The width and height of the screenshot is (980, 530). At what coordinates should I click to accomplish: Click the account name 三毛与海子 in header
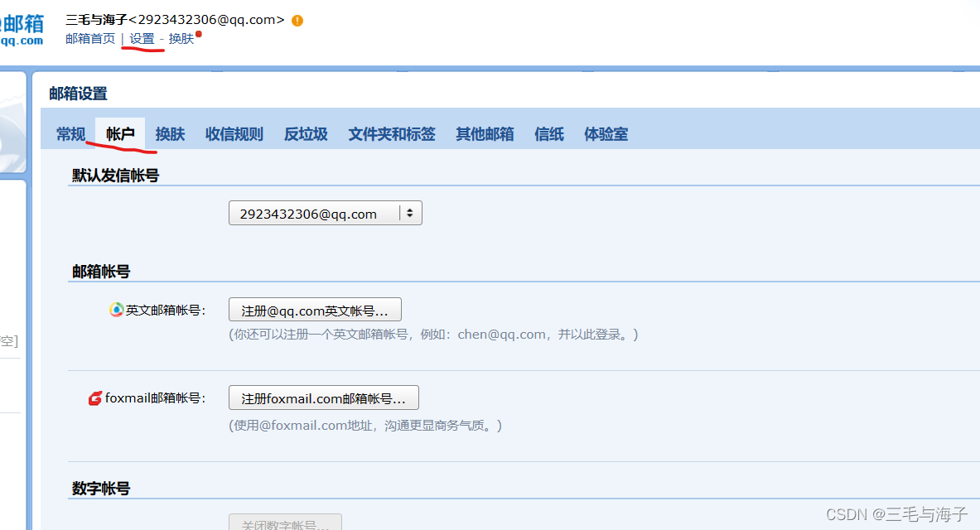[x=96, y=20]
